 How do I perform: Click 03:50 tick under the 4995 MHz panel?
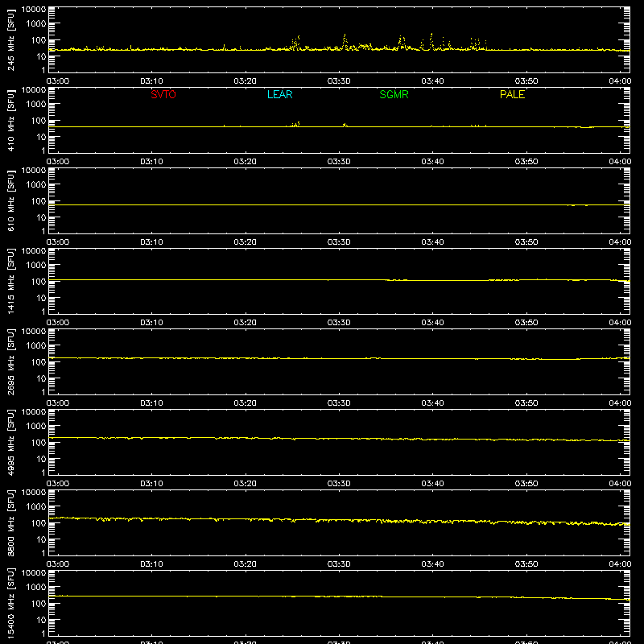point(526,484)
